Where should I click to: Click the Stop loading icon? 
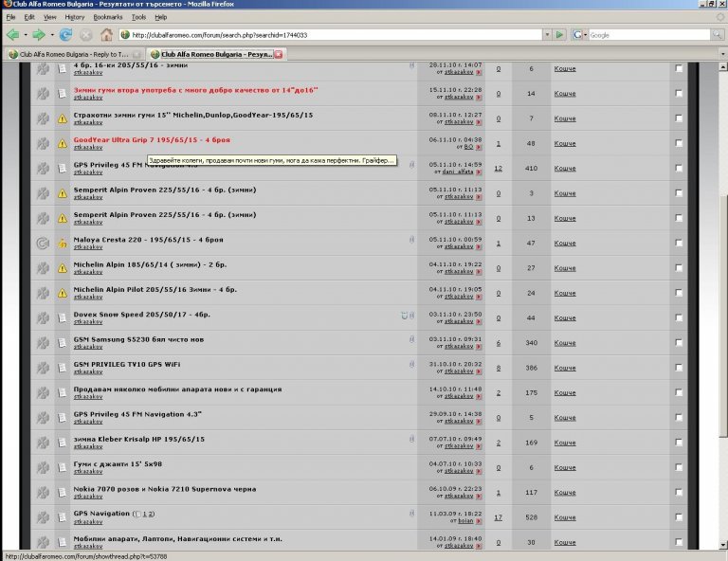pyautogui.click(x=86, y=34)
